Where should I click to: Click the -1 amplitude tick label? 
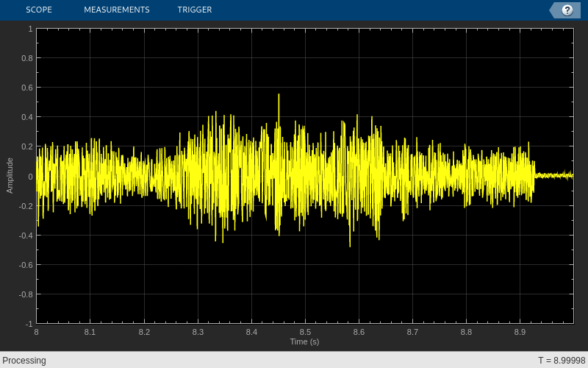[29, 324]
